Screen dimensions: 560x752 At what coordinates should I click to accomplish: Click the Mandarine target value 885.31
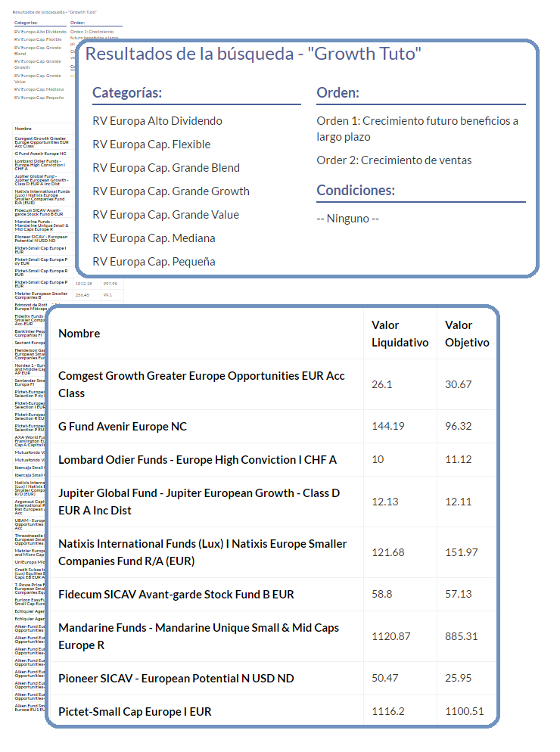tap(461, 636)
